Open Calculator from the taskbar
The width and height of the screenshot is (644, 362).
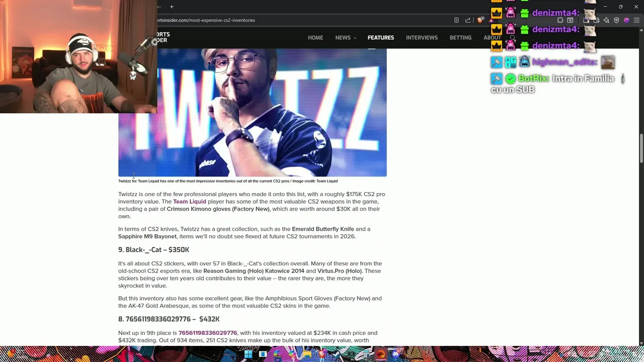coord(366,354)
